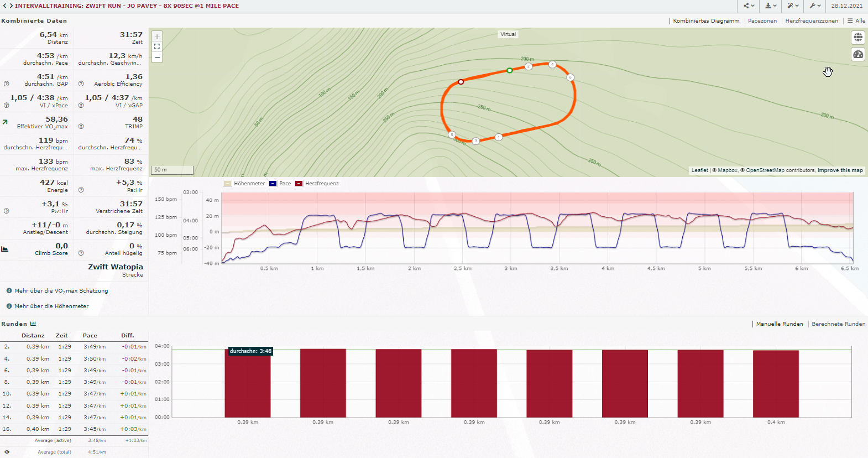Open the share dropdown menu
The height and width of the screenshot is (458, 868).
(x=749, y=6)
